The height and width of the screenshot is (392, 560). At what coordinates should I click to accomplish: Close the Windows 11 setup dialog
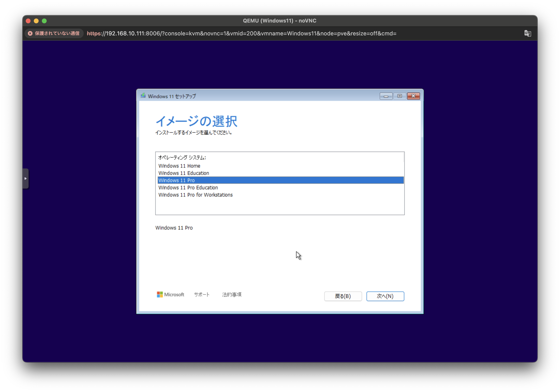click(413, 96)
